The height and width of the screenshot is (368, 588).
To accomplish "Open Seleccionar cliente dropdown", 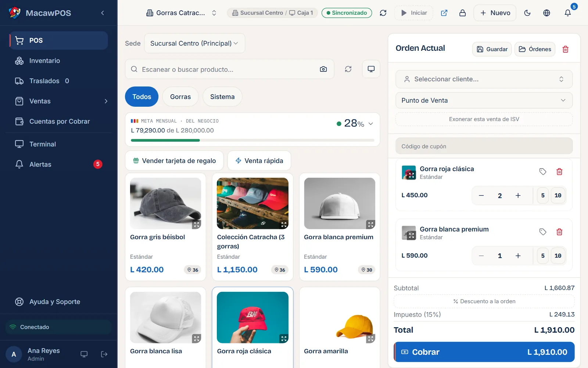I will (484, 79).
